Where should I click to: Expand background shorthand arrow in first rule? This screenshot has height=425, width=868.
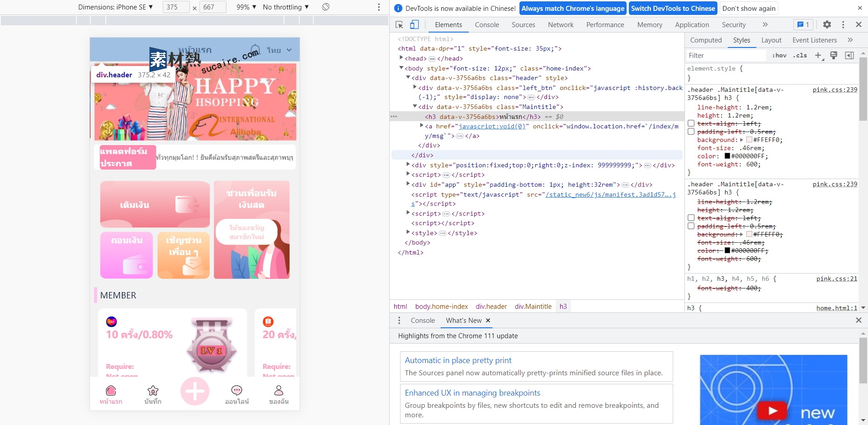pyautogui.click(x=741, y=140)
